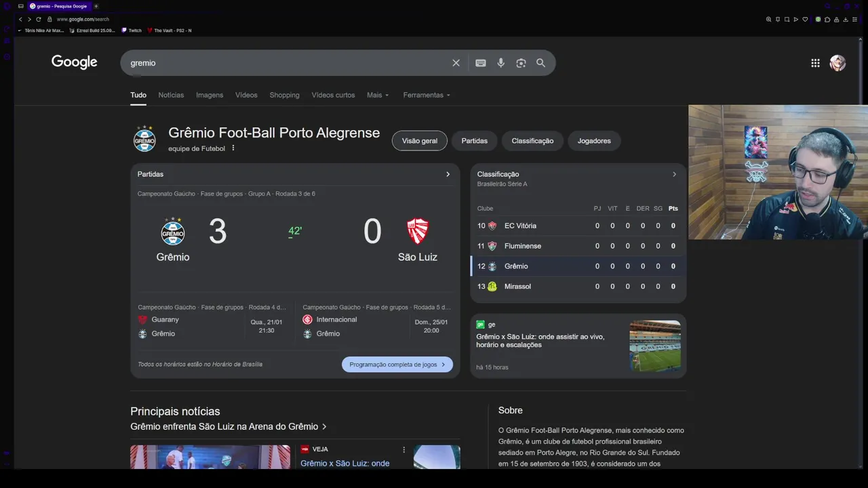Open arrow beside Grêmio enfrenta São Luiz headline
Viewport: 868px width, 488px height.
[x=324, y=426]
